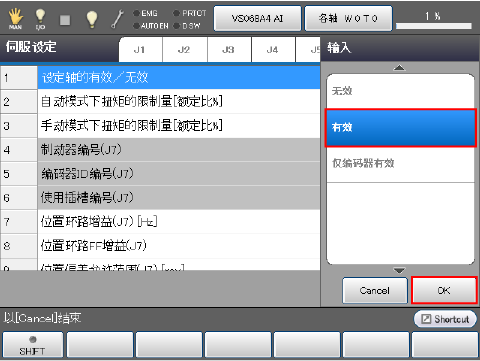Toggle the SHIFT function key

point(32,345)
